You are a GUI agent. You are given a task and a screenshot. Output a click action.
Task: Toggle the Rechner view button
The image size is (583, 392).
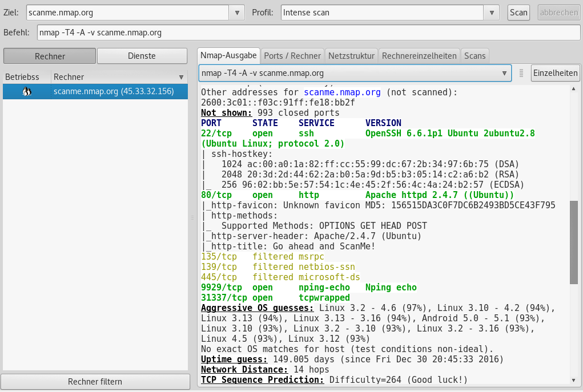50,56
